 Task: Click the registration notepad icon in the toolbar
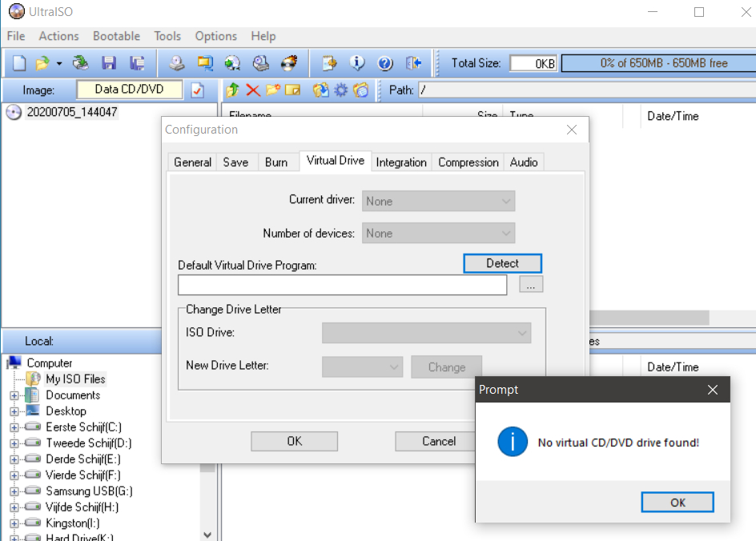tap(330, 63)
